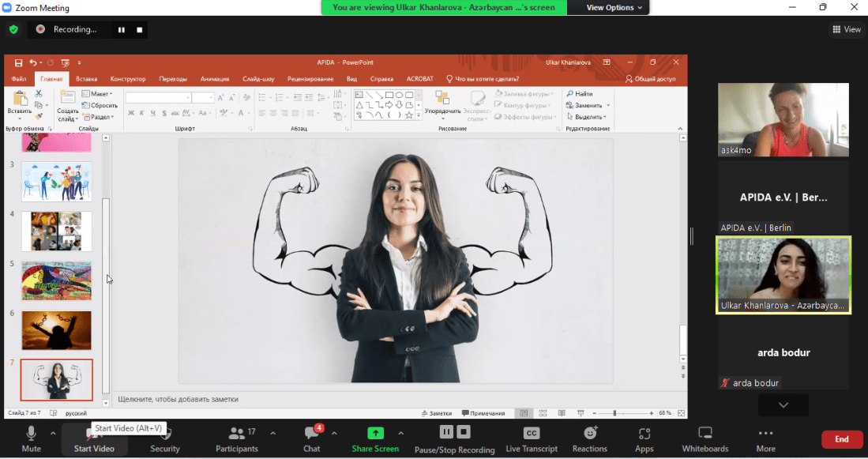The height and width of the screenshot is (459, 868).
Task: Select Ulkar Khanlarova's video tile
Action: pyautogui.click(x=783, y=275)
